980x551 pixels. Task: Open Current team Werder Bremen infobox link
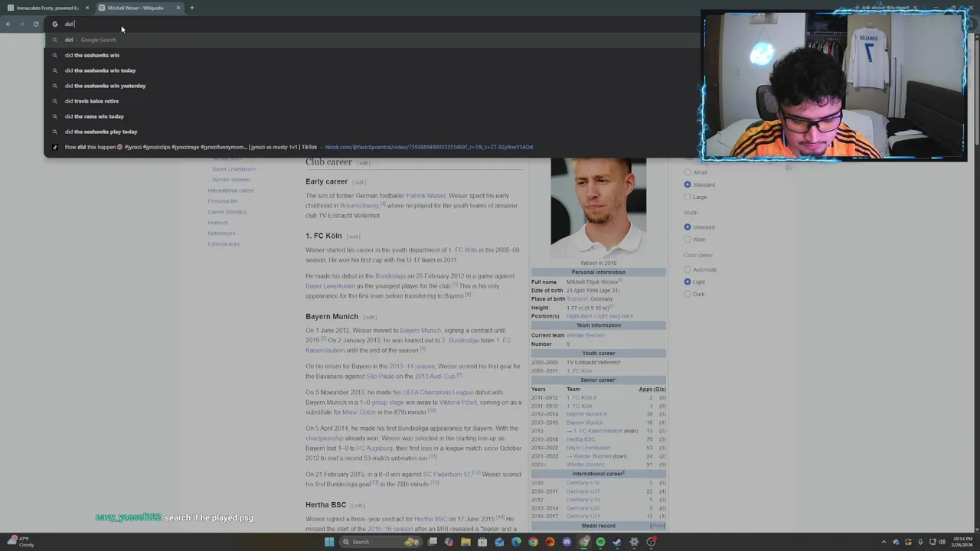click(x=586, y=335)
